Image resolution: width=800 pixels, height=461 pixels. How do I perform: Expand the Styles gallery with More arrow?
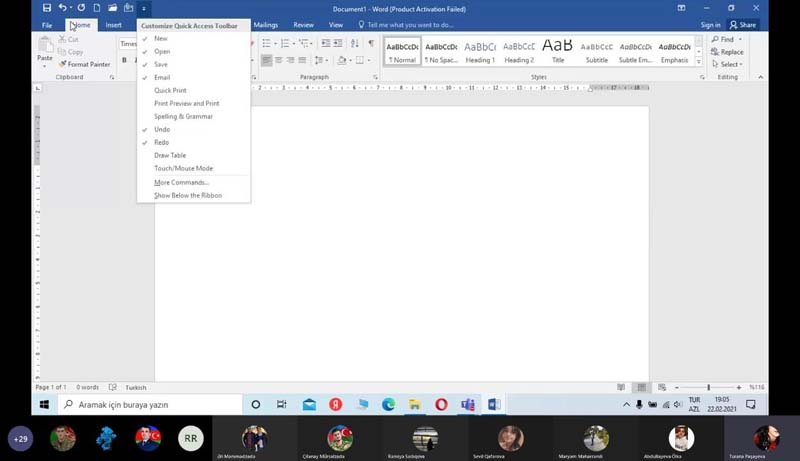pyautogui.click(x=700, y=61)
